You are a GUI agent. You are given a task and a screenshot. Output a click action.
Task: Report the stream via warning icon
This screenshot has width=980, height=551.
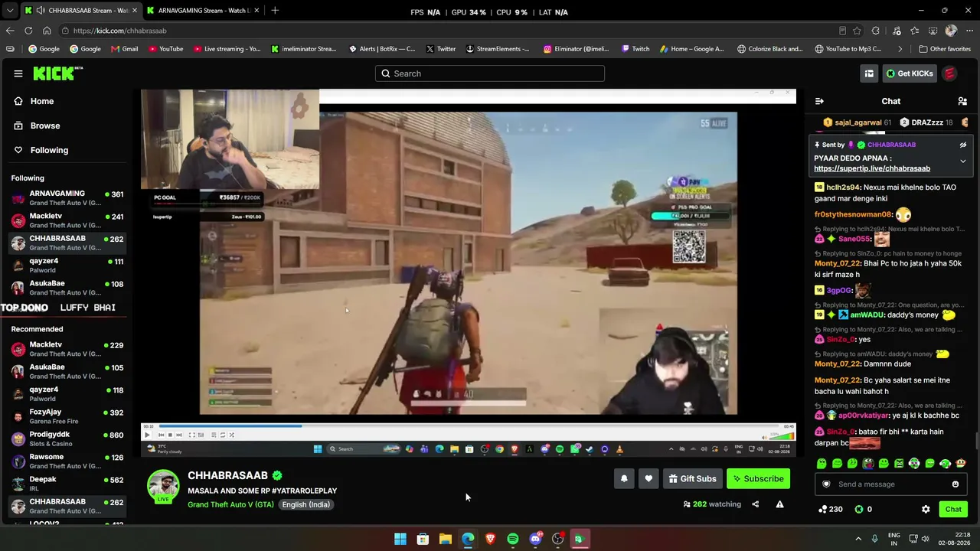(x=779, y=504)
